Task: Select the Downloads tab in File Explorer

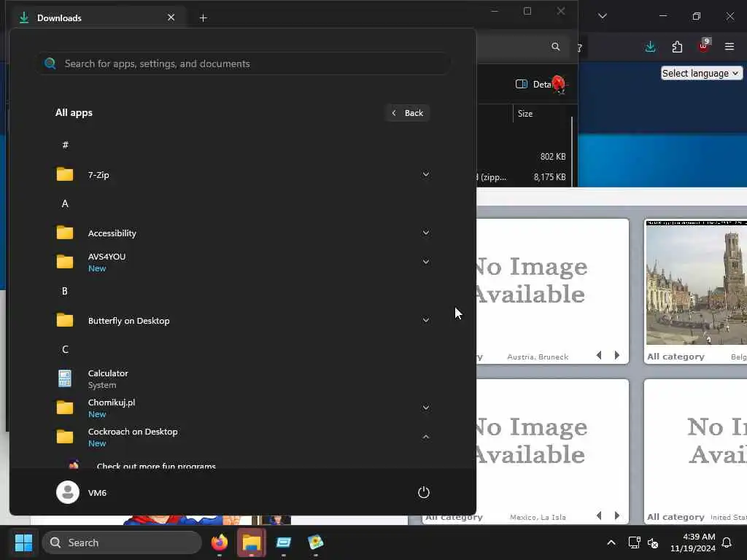Action: pyautogui.click(x=98, y=17)
